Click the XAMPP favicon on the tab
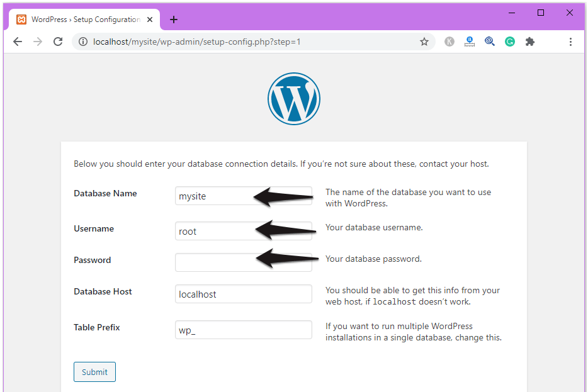The width and height of the screenshot is (588, 392). [x=21, y=20]
